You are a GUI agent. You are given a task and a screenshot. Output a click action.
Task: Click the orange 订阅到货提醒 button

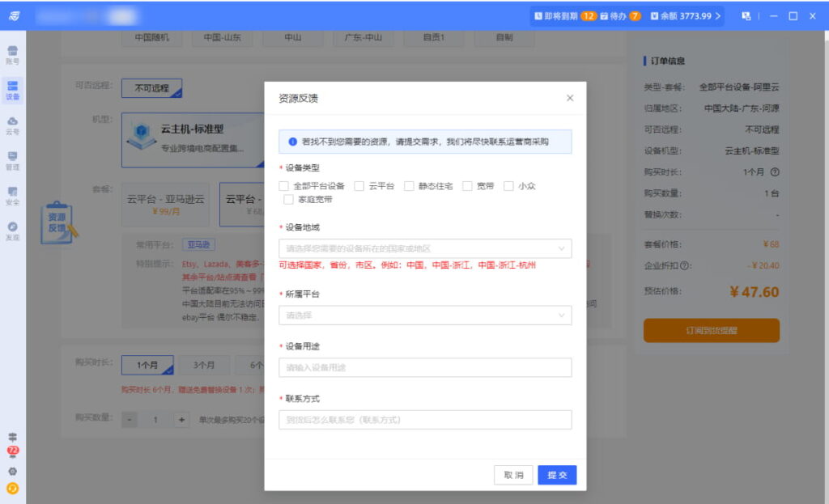(711, 330)
